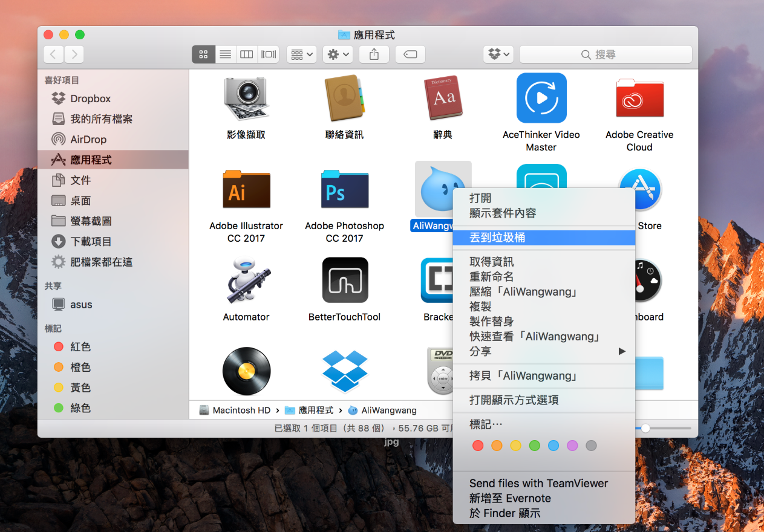The width and height of the screenshot is (764, 532).
Task: Select AceThinker Video Master app icon
Action: 541,98
